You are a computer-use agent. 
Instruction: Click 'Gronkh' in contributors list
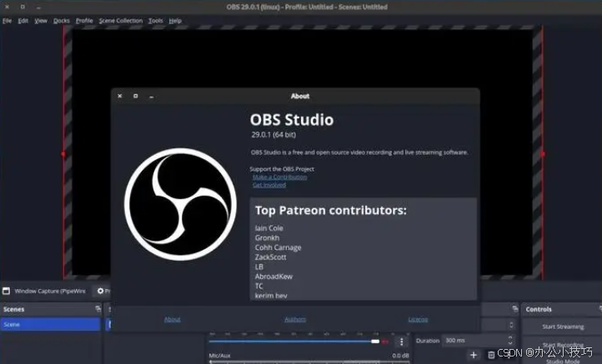click(267, 238)
